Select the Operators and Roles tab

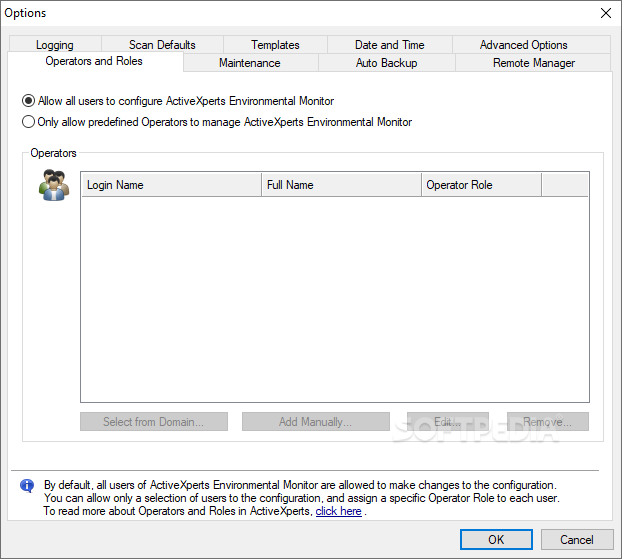pos(94,61)
